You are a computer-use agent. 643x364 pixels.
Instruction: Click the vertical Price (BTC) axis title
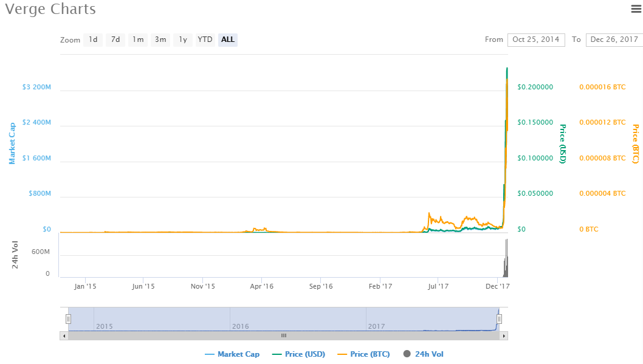[x=636, y=144]
